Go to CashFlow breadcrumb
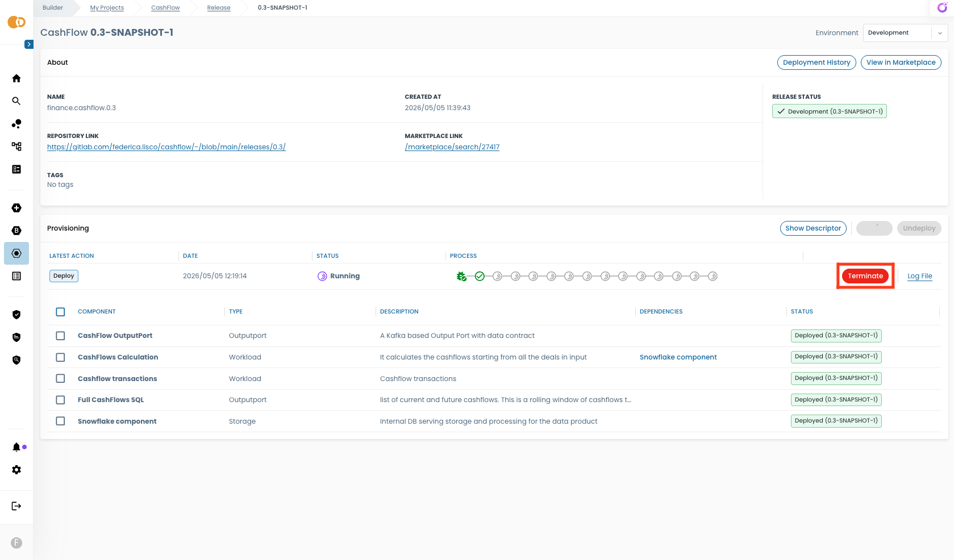 tap(165, 8)
